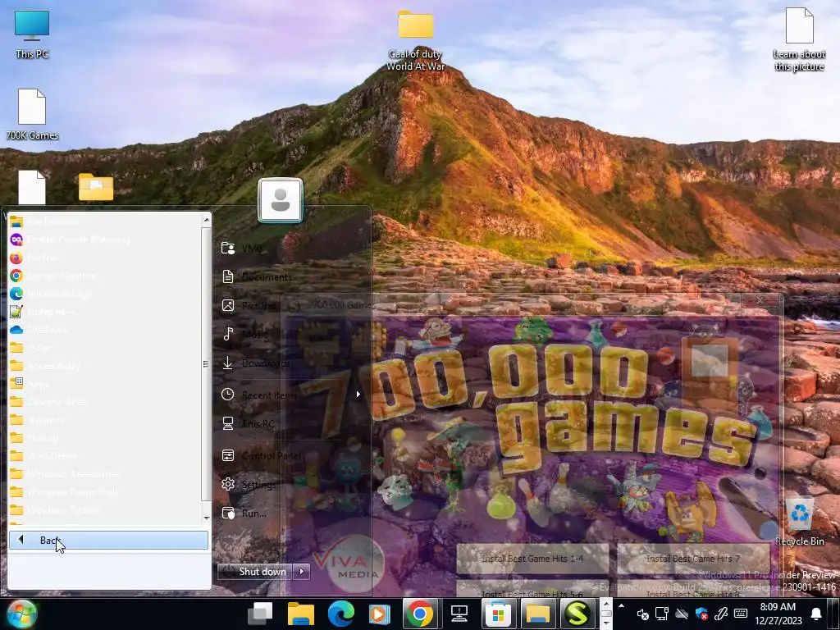Open shutdown options arrow next to Shut down
Image resolution: width=840 pixels, height=630 pixels.
(302, 572)
